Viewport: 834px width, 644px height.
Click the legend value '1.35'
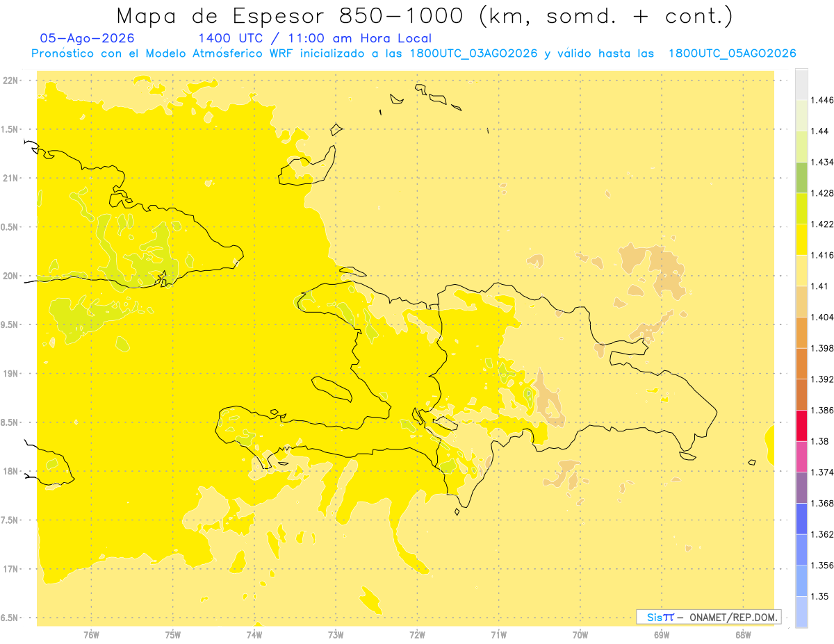point(820,596)
